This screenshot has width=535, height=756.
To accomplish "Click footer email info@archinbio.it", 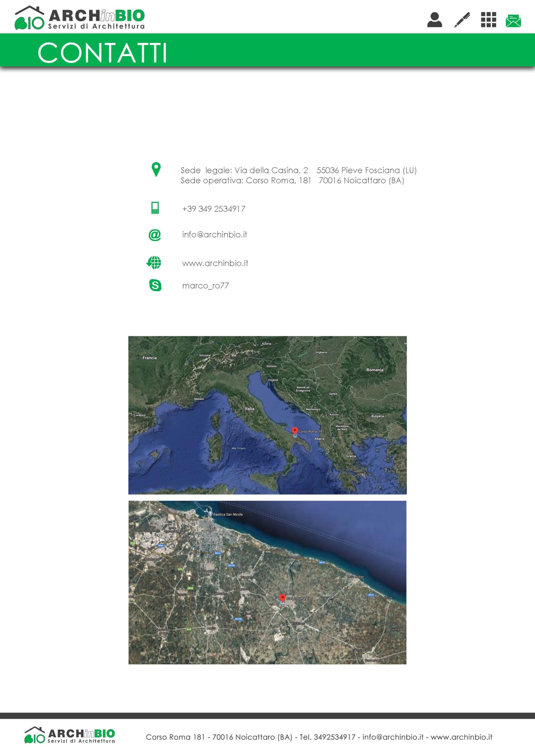I will (393, 737).
